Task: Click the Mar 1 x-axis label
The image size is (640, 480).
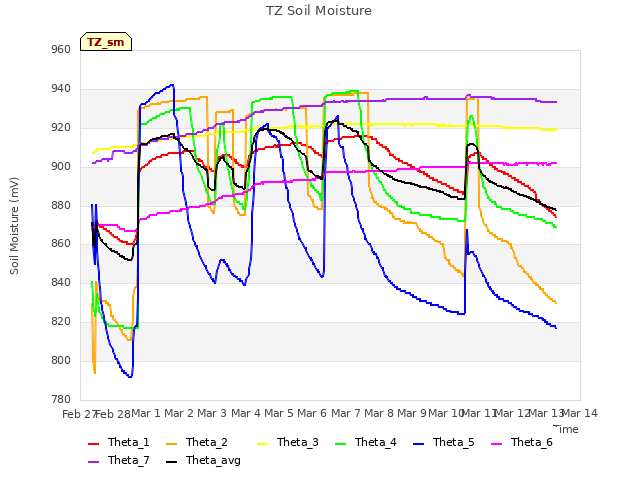Action: click(146, 413)
